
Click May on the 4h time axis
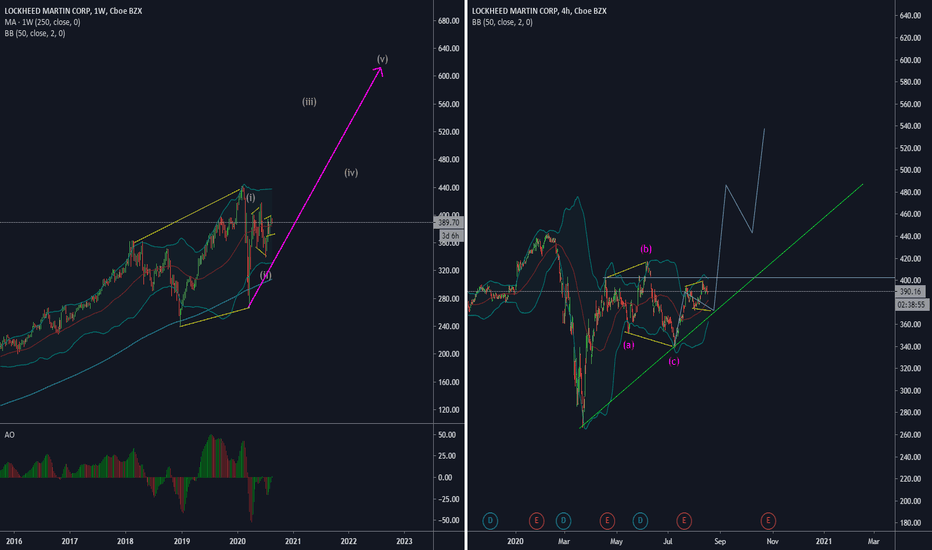click(x=616, y=541)
